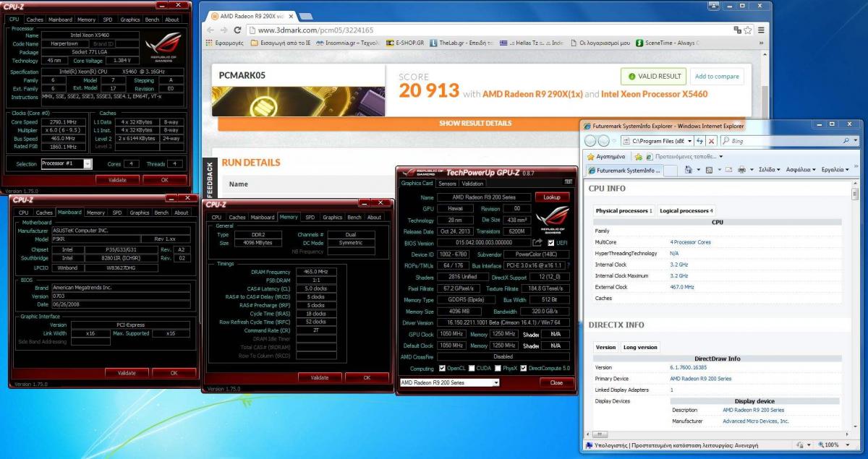
Task: Click add to favorites star icon in IE
Action: click(639, 156)
